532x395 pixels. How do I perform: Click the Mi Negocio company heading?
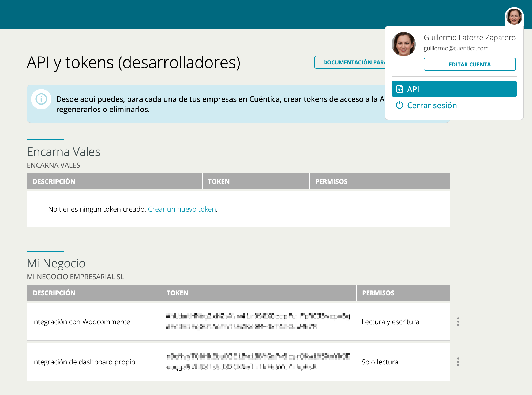(56, 263)
